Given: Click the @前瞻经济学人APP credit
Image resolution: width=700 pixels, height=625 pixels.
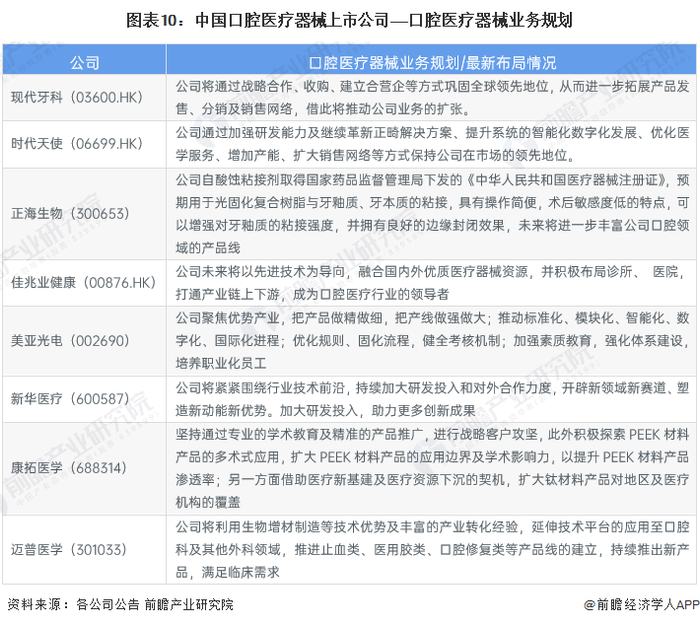Looking at the screenshot, I should point(642,604).
